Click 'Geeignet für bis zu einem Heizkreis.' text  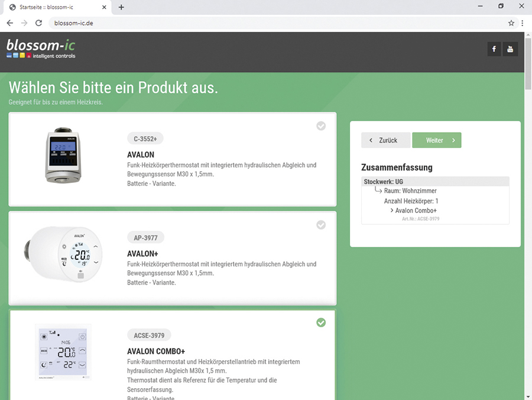click(56, 102)
